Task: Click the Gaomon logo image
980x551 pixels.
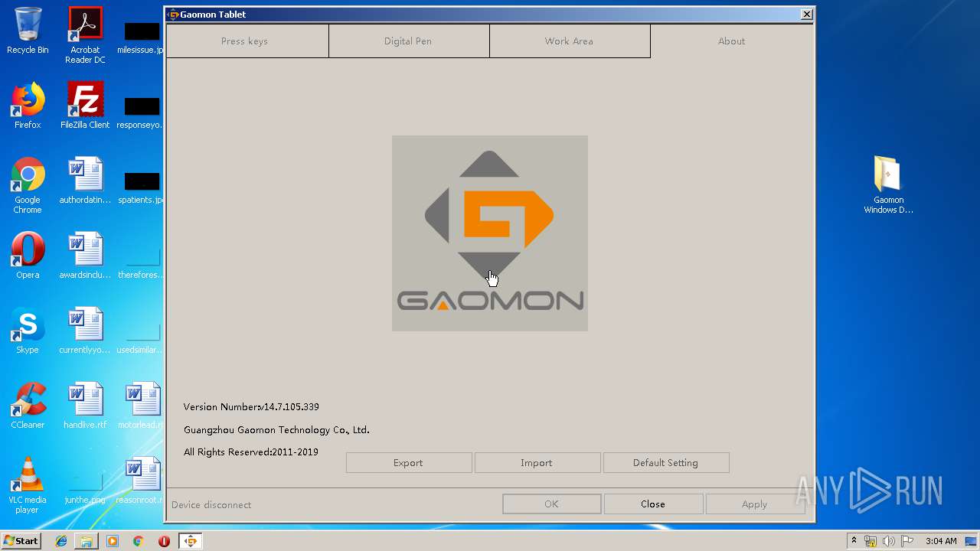Action: (x=490, y=233)
